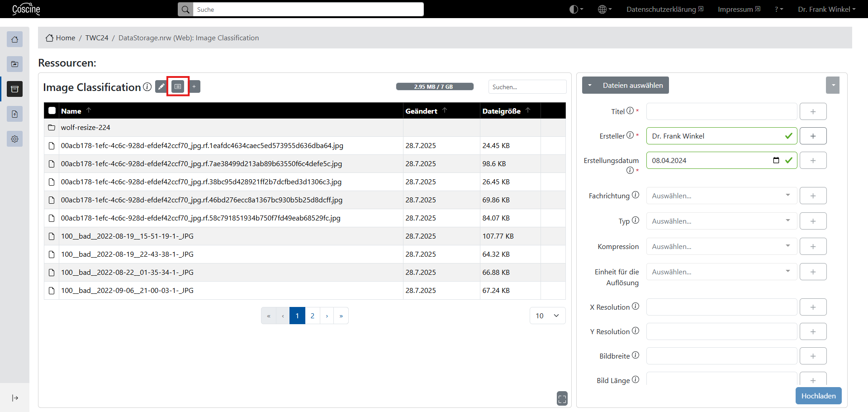Screen dimensions: 868x412
Task: Expand the sidebar with the bottom arrow icon
Action: (x=15, y=398)
